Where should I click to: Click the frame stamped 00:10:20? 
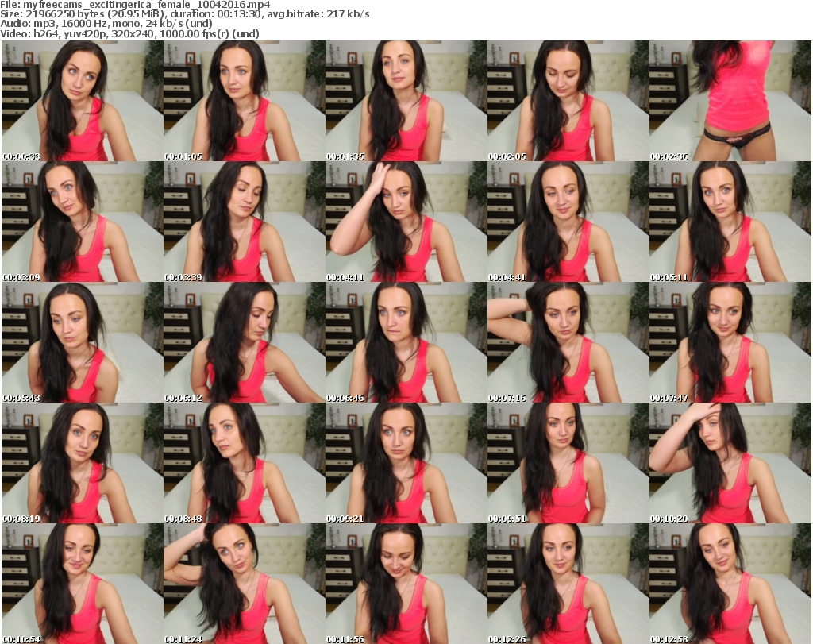coord(730,463)
